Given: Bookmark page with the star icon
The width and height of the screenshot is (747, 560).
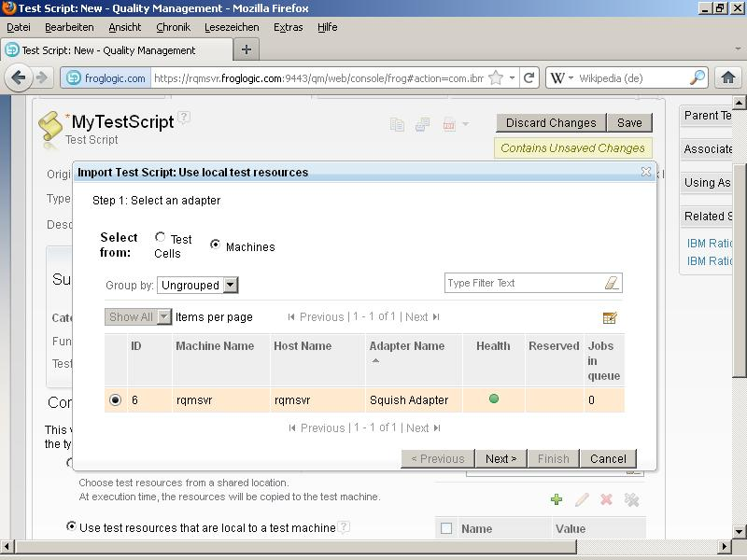Looking at the screenshot, I should pos(496,78).
